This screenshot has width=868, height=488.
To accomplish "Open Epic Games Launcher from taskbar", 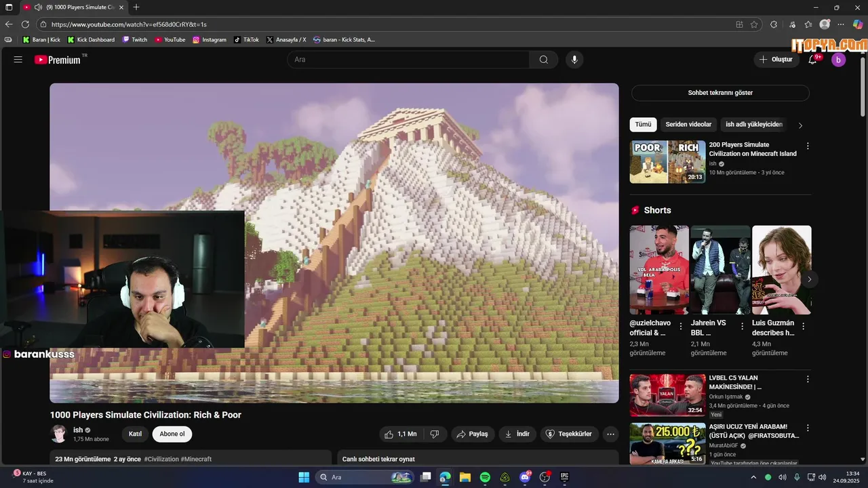I will point(564,477).
